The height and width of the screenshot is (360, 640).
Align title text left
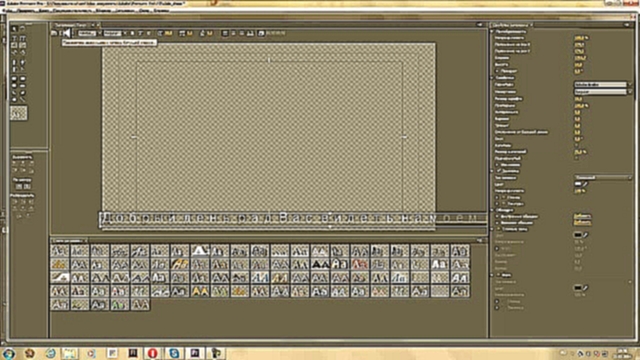pyautogui.click(x=225, y=33)
